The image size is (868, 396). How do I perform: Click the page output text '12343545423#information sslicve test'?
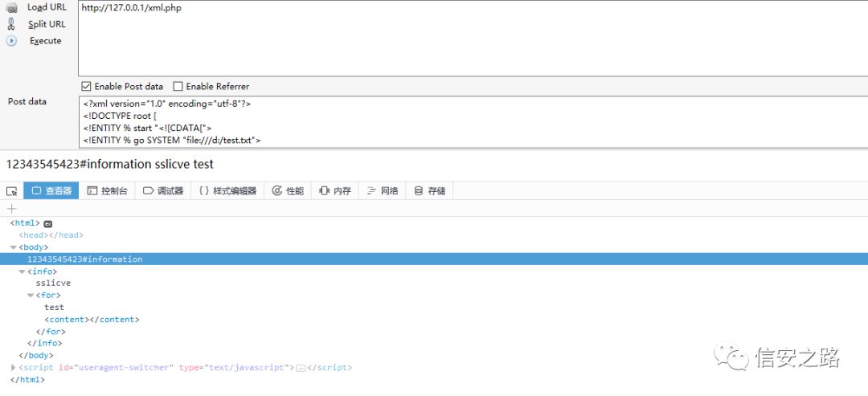[x=109, y=164]
